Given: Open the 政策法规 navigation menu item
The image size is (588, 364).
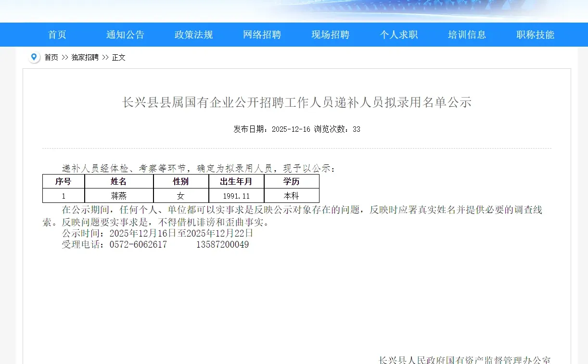Looking at the screenshot, I should click(x=193, y=34).
